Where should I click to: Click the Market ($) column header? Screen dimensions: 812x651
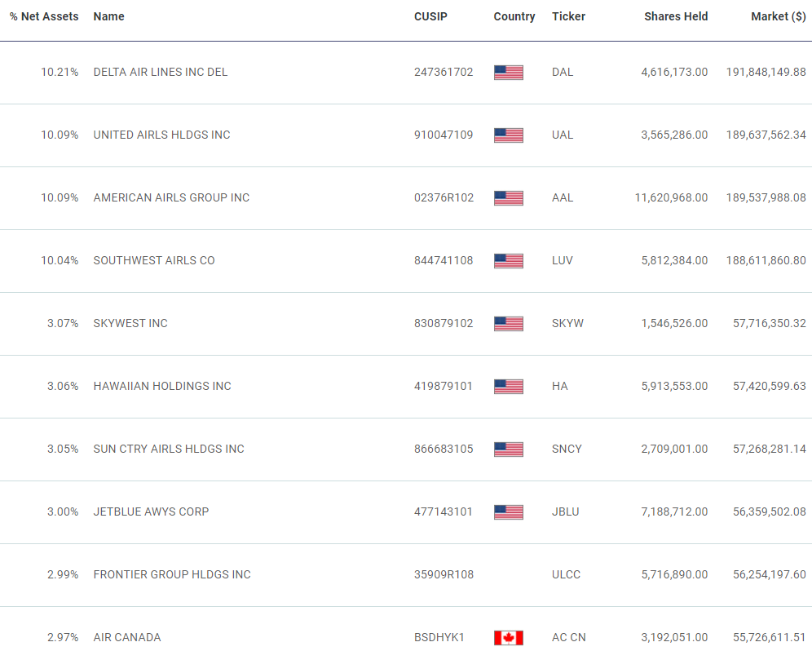pyautogui.click(x=778, y=16)
